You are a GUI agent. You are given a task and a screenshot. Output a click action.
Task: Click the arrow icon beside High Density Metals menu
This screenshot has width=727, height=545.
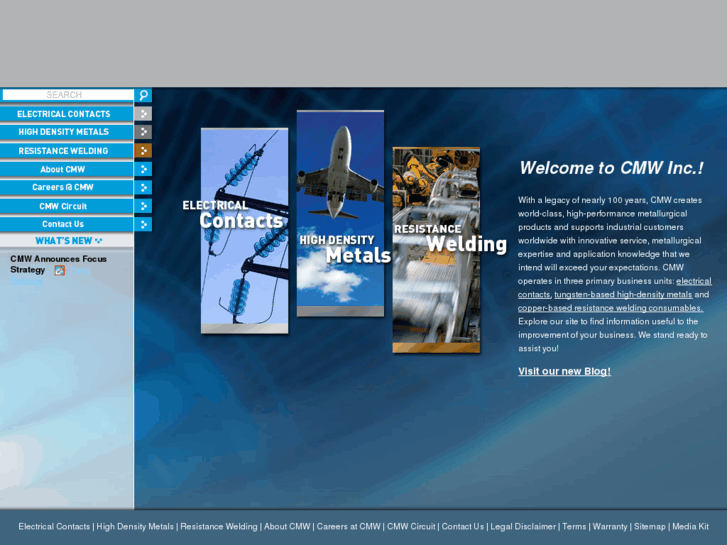143,132
